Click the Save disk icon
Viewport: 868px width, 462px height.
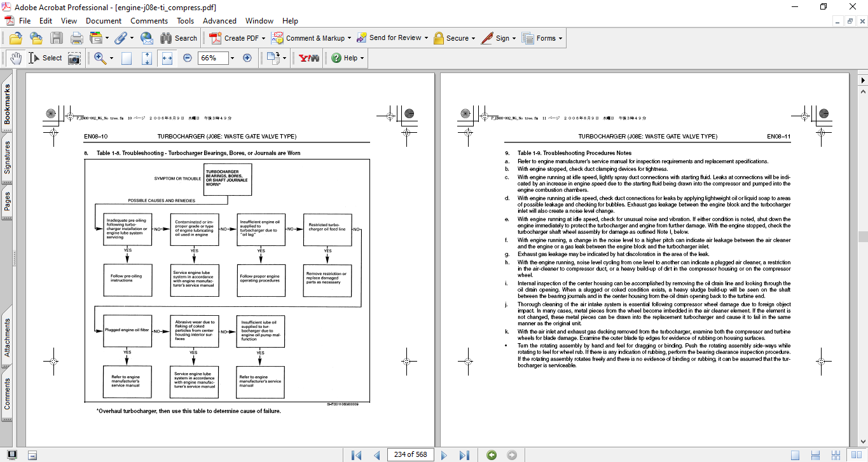coord(57,38)
